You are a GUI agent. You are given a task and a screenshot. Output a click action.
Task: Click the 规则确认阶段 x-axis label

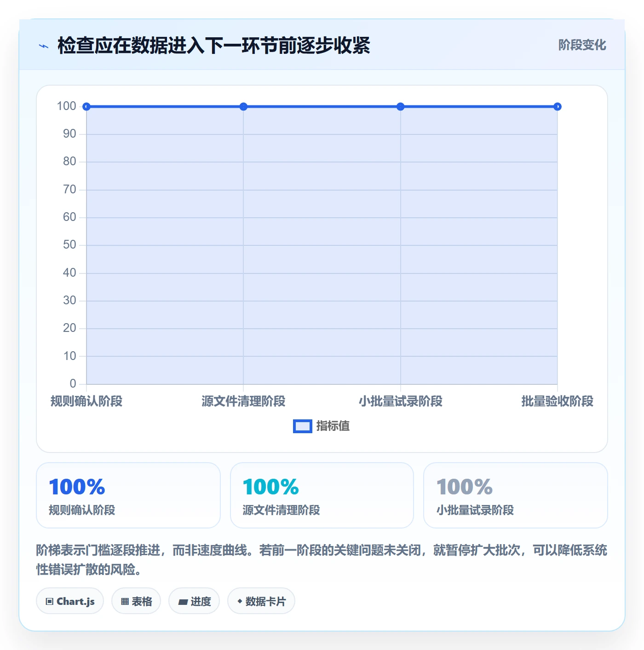[x=86, y=401]
